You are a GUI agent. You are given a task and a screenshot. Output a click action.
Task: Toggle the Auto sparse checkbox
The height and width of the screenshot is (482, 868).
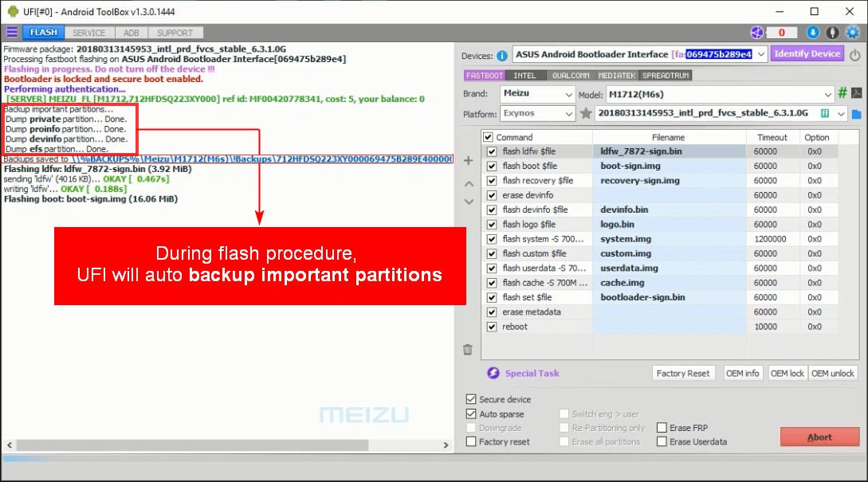tap(471, 414)
